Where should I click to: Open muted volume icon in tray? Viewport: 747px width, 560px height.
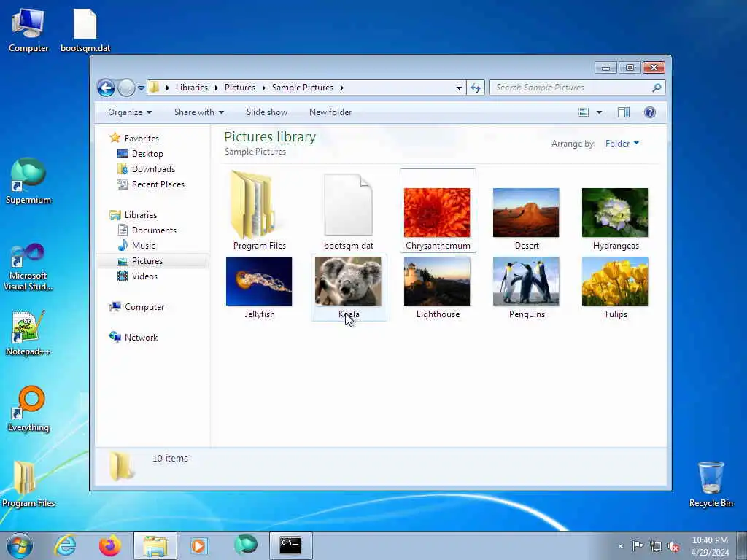(673, 546)
